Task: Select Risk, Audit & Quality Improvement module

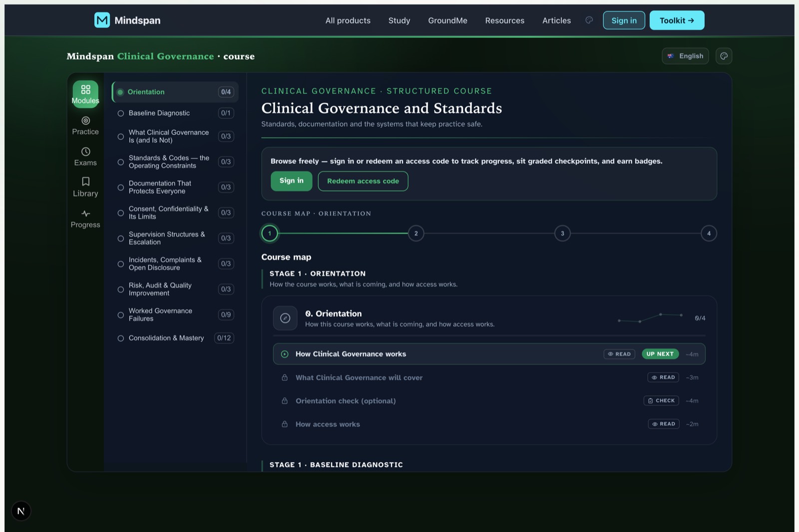Action: tap(175, 289)
